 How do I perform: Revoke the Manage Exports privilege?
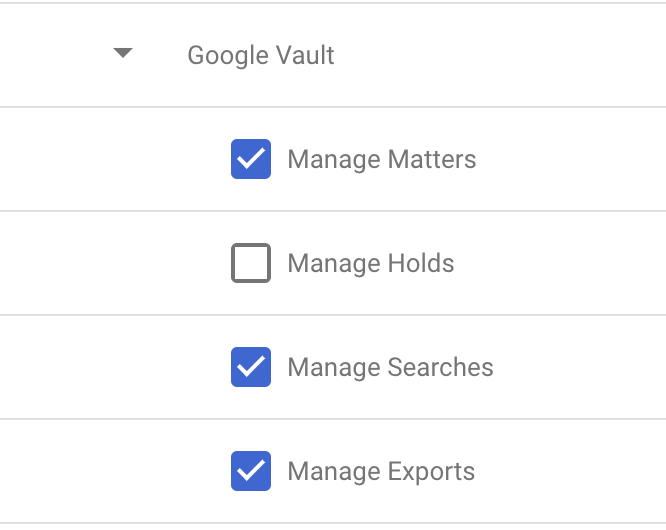pos(251,471)
